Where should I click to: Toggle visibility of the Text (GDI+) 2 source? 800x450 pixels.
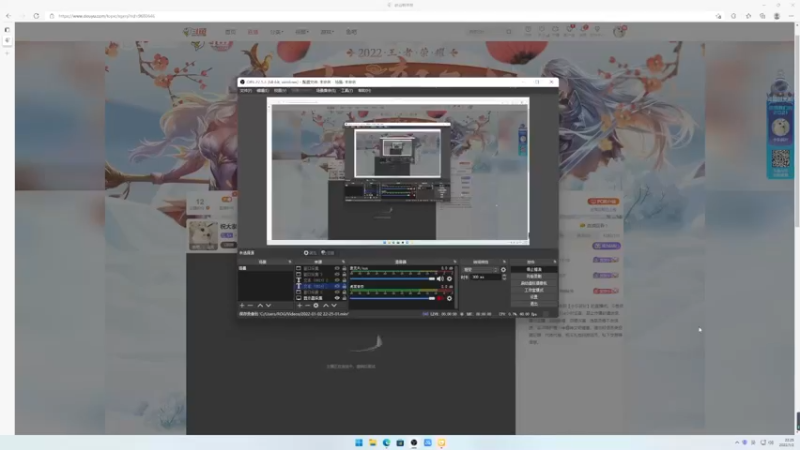pos(337,280)
